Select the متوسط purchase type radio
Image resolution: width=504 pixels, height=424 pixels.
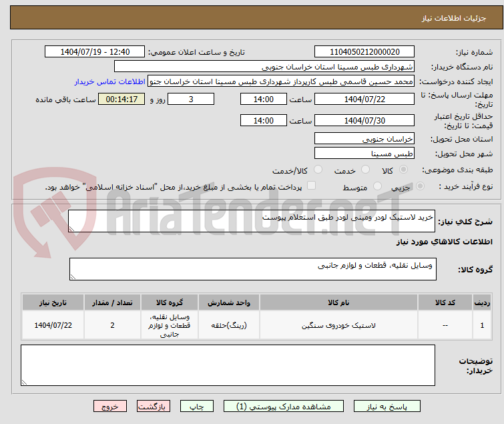[x=377, y=186]
